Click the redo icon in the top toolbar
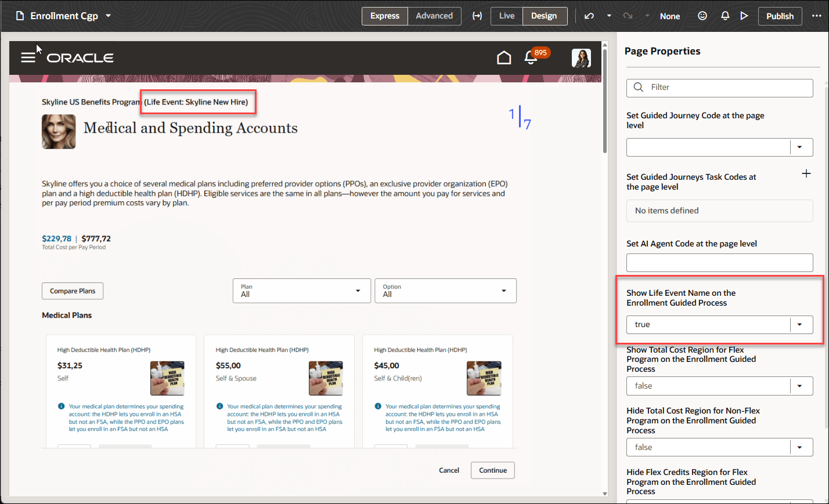Image resolution: width=829 pixels, height=504 pixels. point(628,16)
